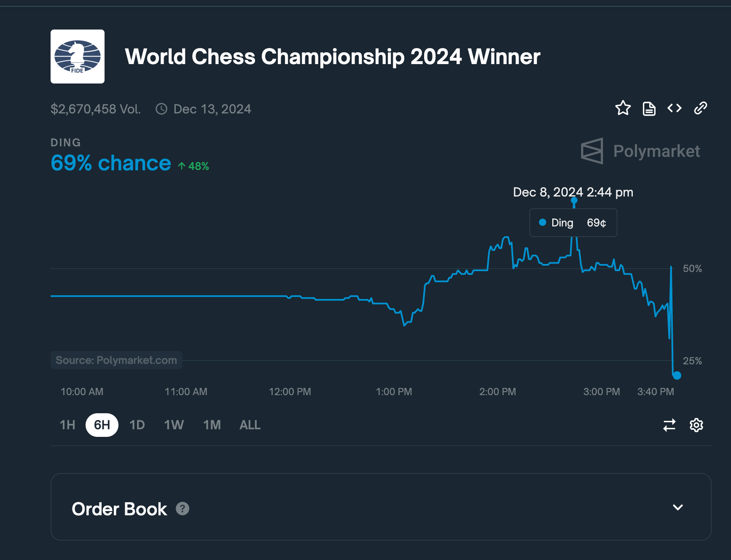Open chart settings gear icon
Viewport: 731px width, 560px height.
click(696, 425)
